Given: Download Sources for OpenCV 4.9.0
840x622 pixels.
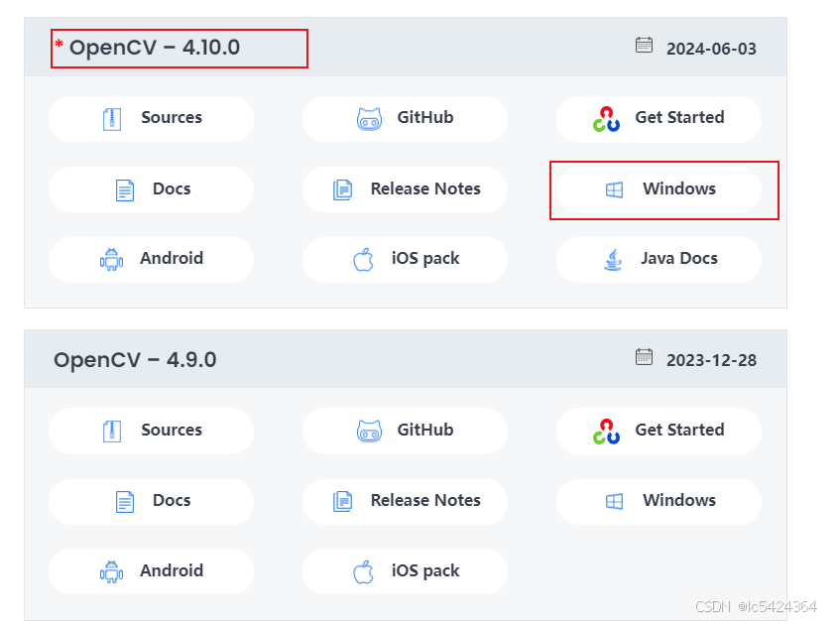Looking at the screenshot, I should (151, 430).
